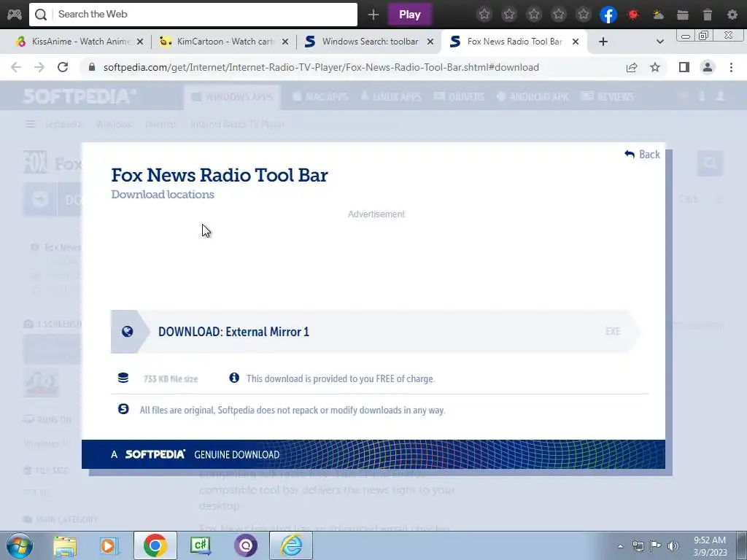Open the C# application in taskbar
Viewport: 747px width, 560px height.
click(201, 545)
